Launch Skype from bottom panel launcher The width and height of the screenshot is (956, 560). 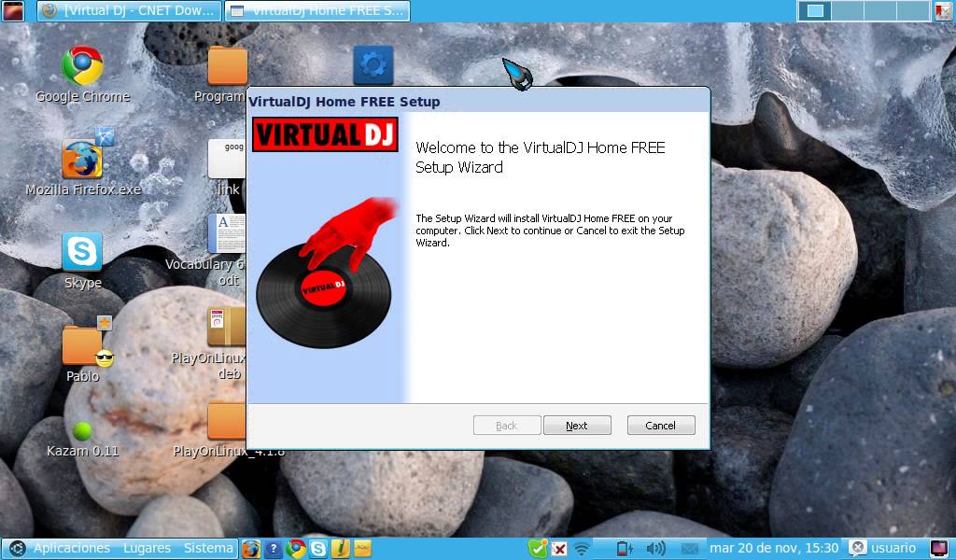tap(318, 549)
